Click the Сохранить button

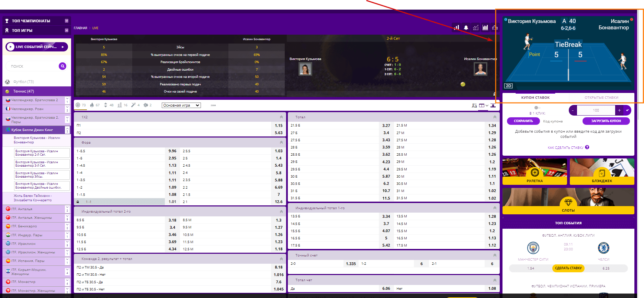click(x=523, y=121)
